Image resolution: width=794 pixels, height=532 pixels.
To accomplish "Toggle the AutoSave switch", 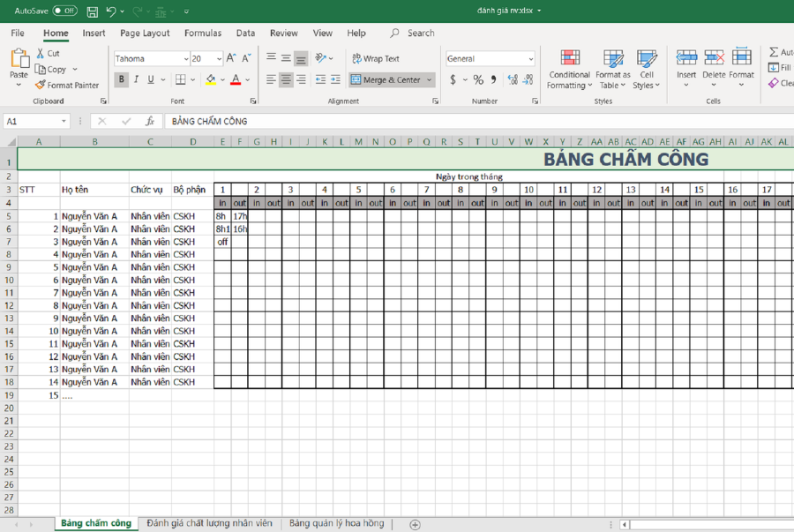I will pos(64,11).
